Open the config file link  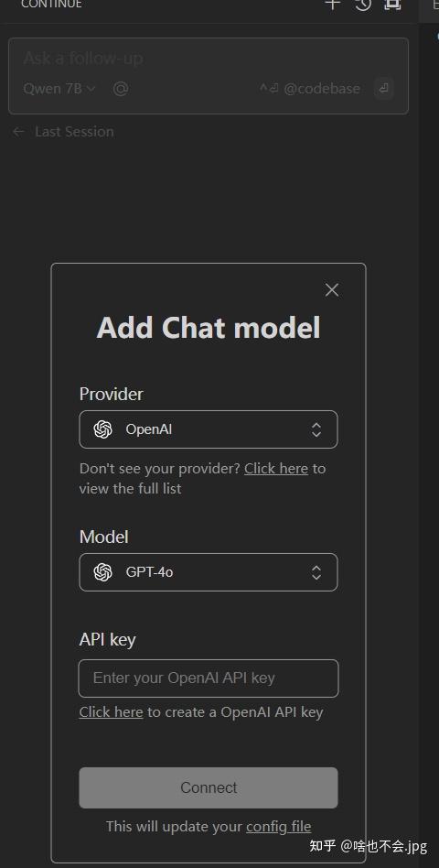pyautogui.click(x=279, y=827)
